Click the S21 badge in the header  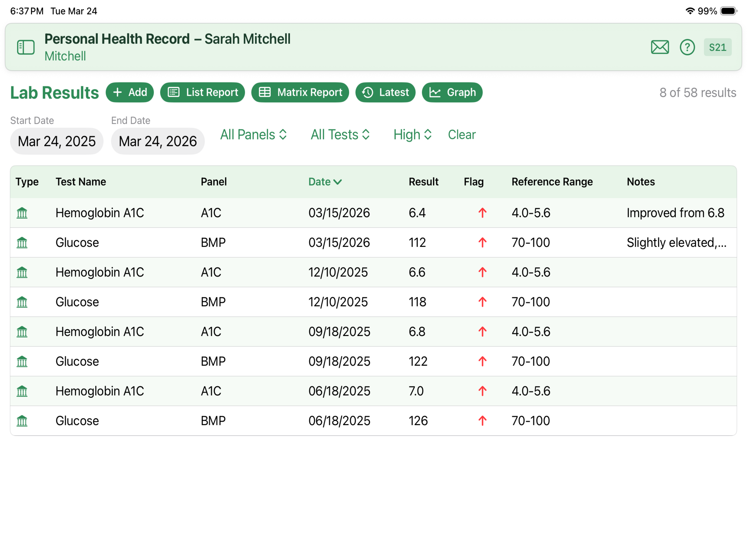point(717,47)
